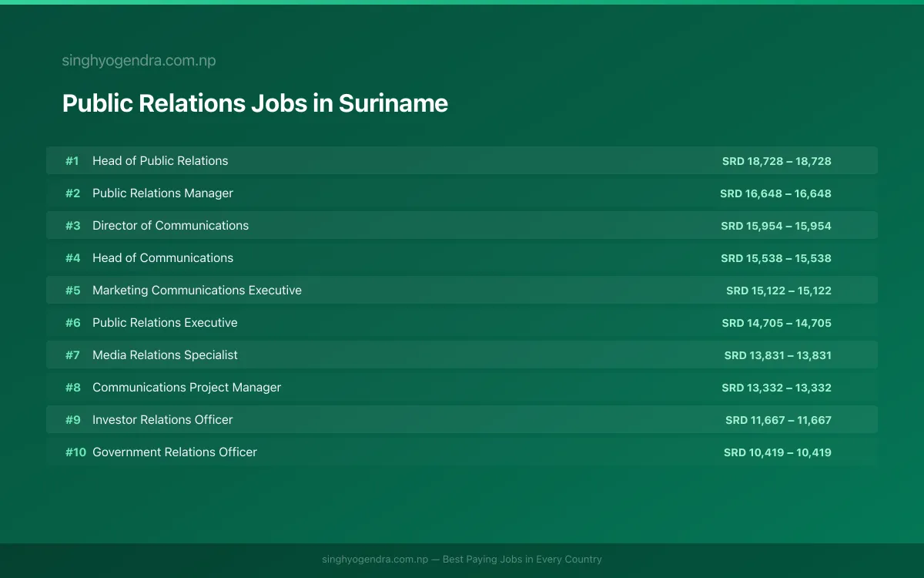Click salary 'SRD 10,419 – 10,419'
The height and width of the screenshot is (578, 924).
(x=778, y=452)
